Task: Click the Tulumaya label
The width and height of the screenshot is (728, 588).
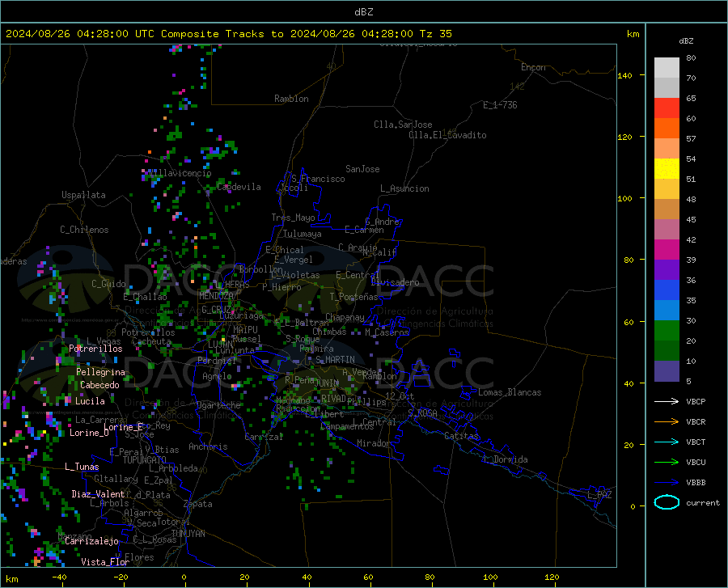Action: [x=303, y=234]
